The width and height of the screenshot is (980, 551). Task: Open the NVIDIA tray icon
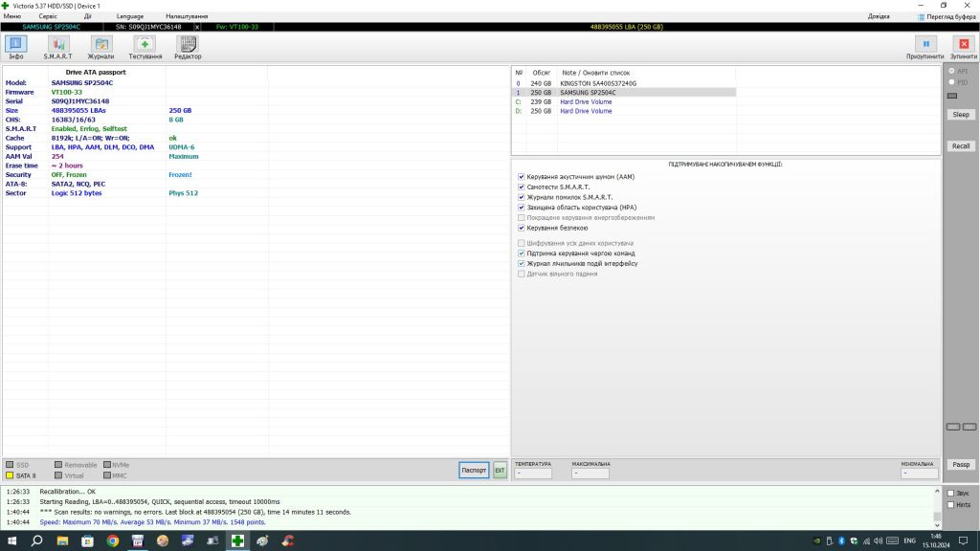click(817, 541)
